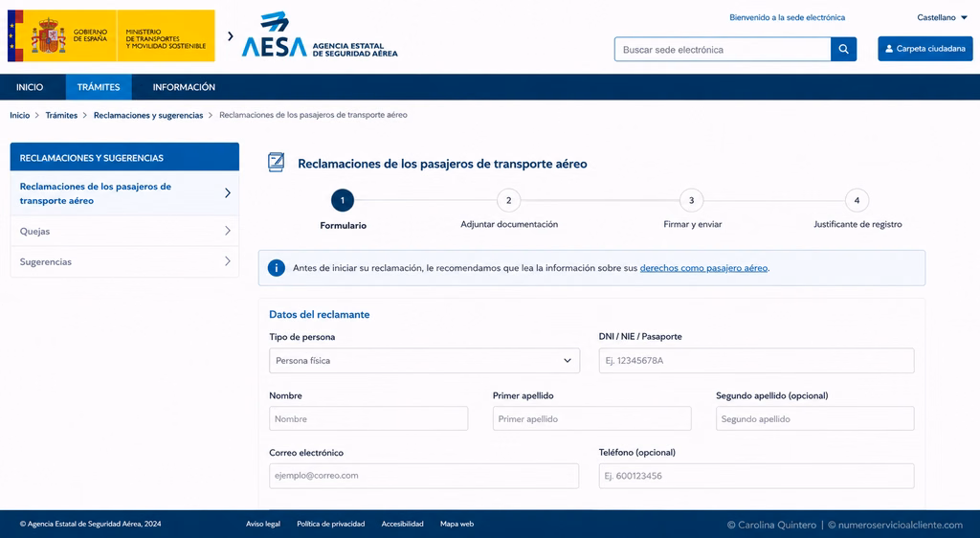Image resolution: width=980 pixels, height=538 pixels.
Task: Go to the INICIO nav tab
Action: (30, 87)
